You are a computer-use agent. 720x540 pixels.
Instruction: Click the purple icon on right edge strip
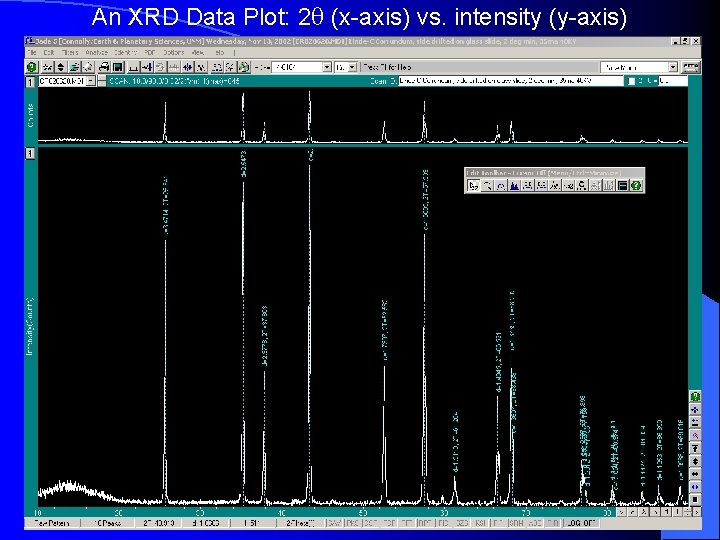(695, 435)
